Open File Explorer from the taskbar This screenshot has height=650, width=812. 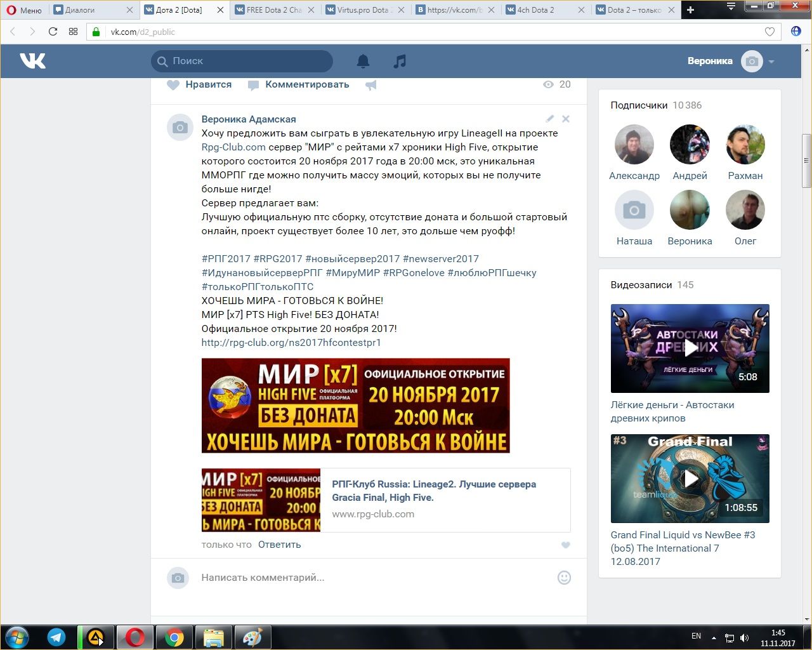tap(214, 637)
